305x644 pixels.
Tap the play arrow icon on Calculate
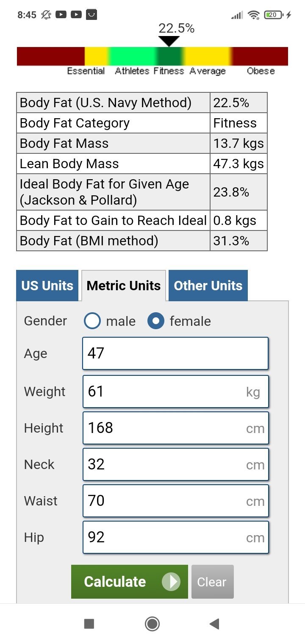pos(171,582)
